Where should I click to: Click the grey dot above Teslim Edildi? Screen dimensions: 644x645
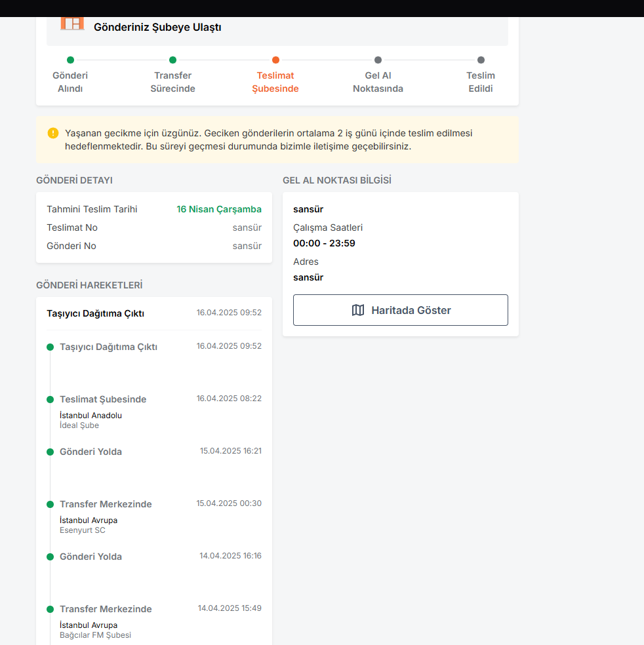click(481, 60)
